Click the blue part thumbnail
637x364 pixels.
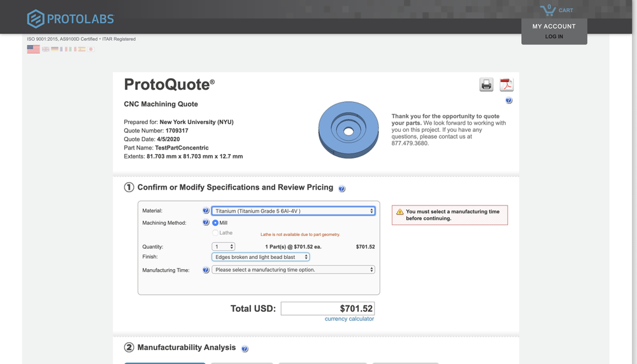348,130
